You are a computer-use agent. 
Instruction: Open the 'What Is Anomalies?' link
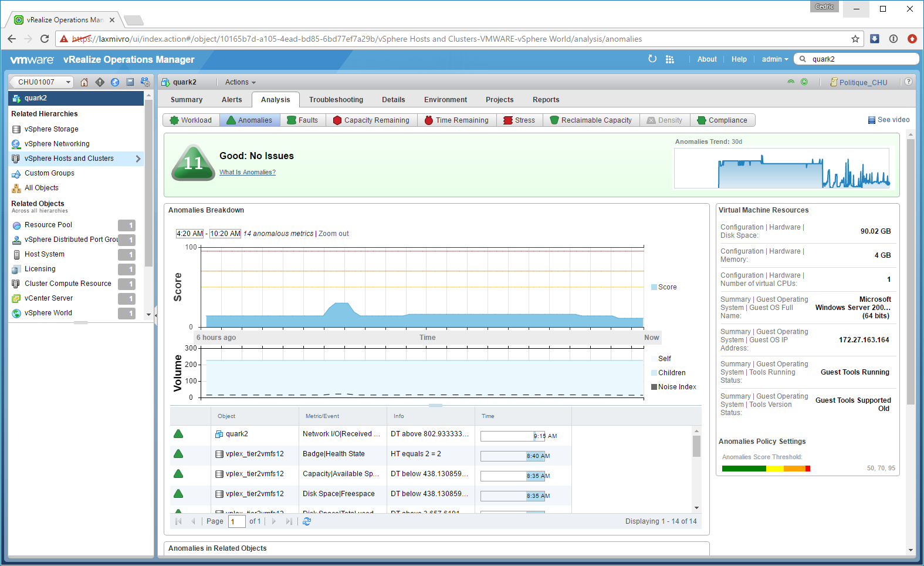coord(247,172)
